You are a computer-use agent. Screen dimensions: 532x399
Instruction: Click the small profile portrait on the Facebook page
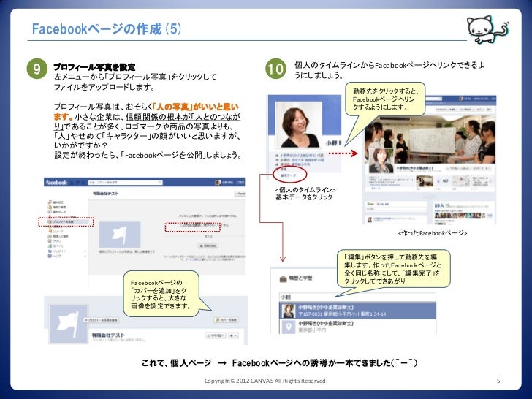(381, 160)
